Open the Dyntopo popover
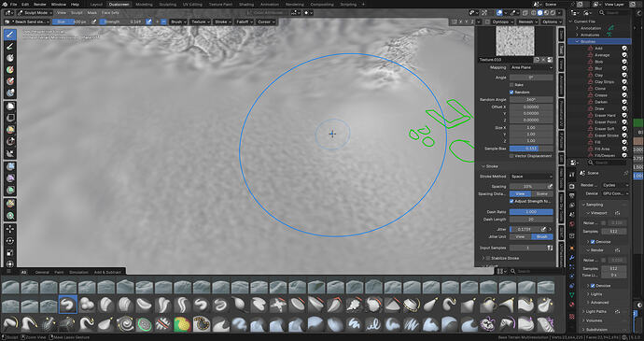The image size is (644, 341). [x=502, y=21]
